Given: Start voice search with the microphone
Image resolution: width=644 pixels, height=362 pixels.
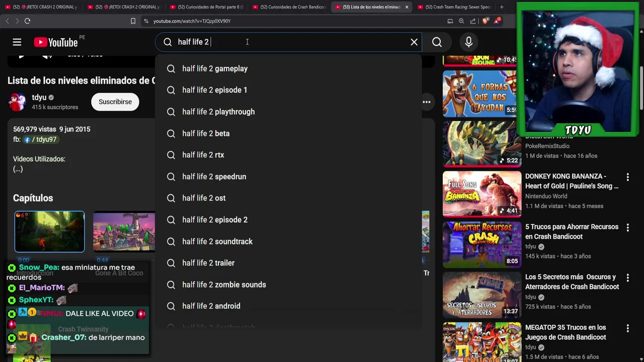Looking at the screenshot, I should tap(469, 42).
